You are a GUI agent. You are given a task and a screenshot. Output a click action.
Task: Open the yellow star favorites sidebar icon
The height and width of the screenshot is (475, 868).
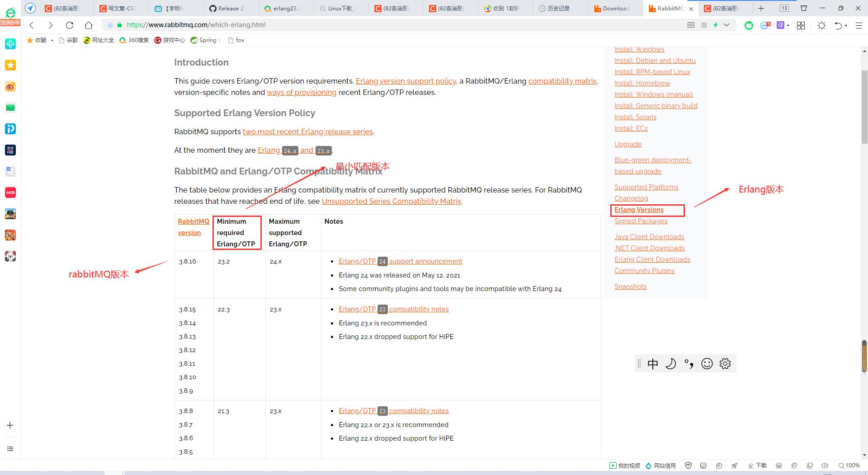[x=10, y=65]
